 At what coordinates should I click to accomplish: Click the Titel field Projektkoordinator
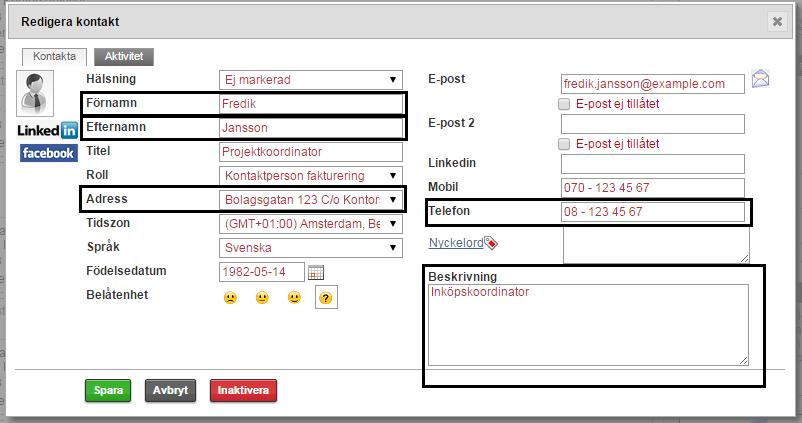310,152
